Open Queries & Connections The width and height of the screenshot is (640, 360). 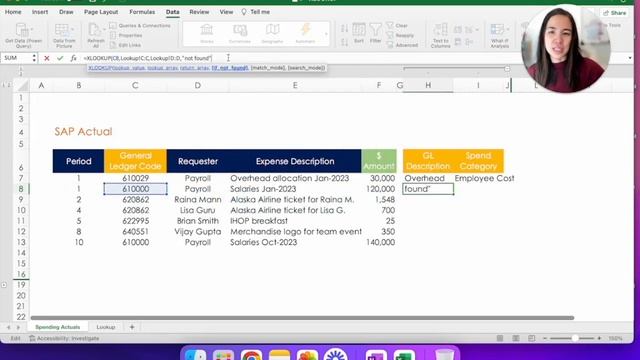(x=140, y=26)
